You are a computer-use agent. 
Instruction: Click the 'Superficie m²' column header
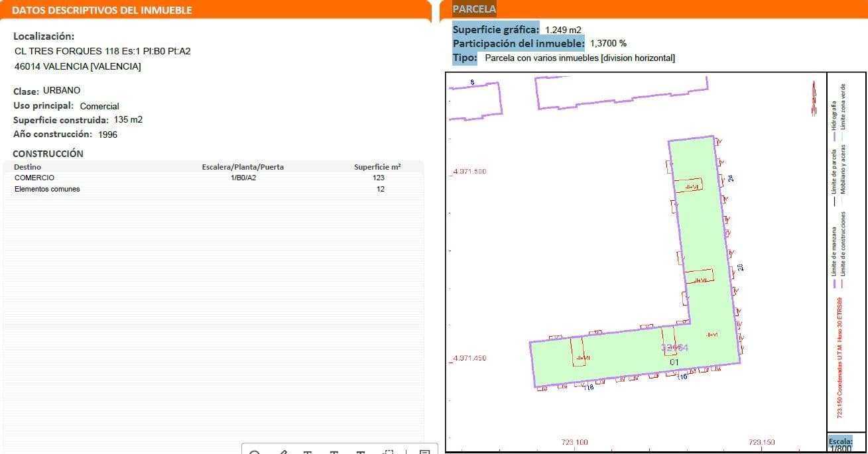pos(377,167)
